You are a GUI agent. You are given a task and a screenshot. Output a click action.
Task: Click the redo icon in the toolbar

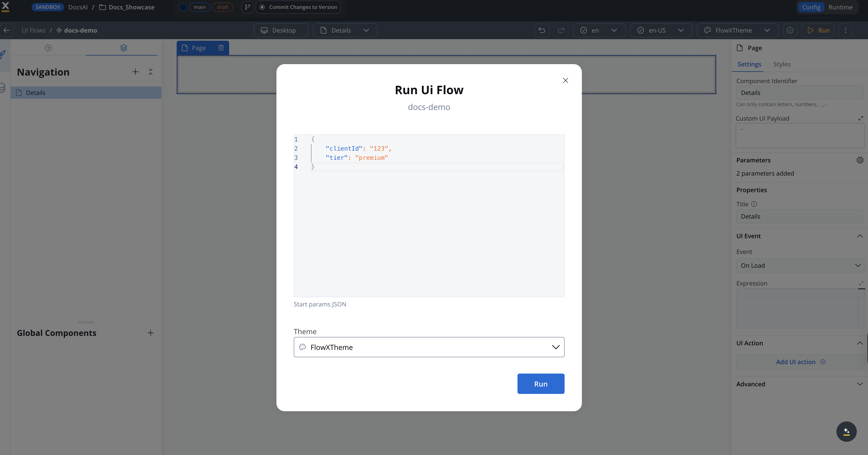pos(561,30)
